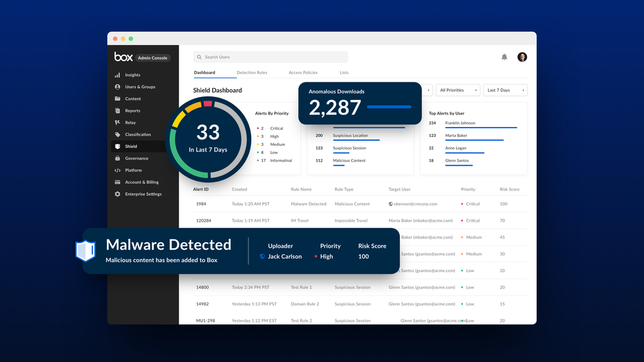Open Insights in the sidebar

click(133, 75)
